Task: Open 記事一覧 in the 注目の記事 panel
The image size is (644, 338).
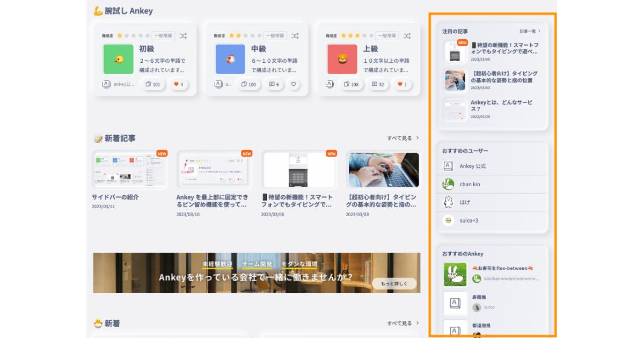Action: pos(530,32)
